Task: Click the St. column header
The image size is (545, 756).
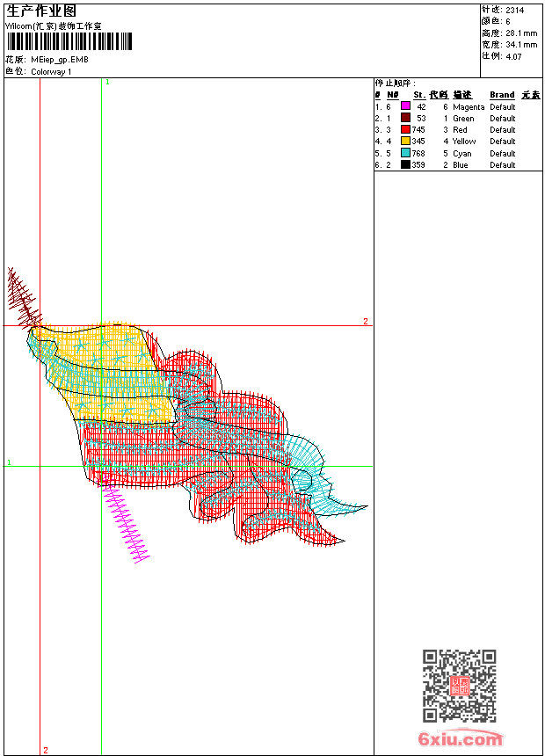Action: [x=419, y=95]
